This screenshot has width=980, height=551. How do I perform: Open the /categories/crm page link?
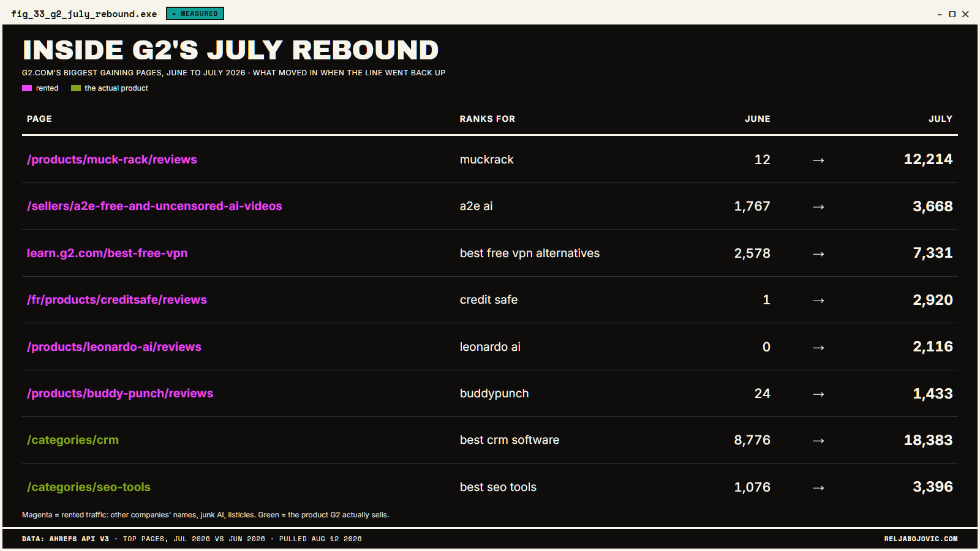(x=73, y=440)
